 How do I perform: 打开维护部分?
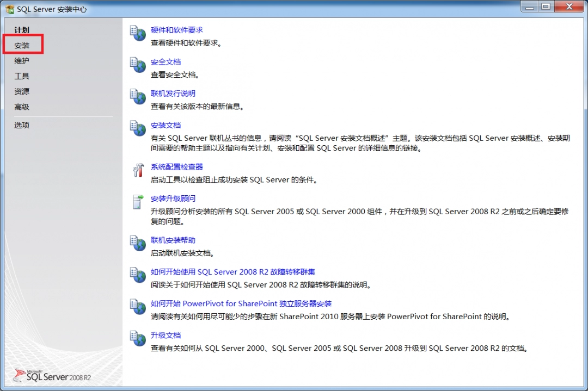22,60
